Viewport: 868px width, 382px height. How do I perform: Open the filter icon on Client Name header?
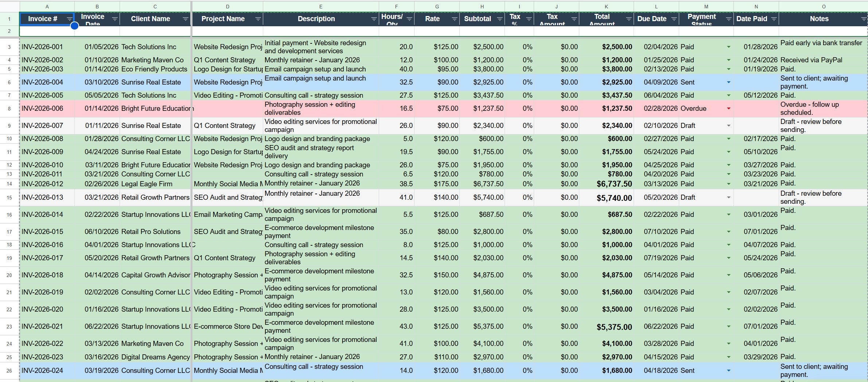coord(186,19)
